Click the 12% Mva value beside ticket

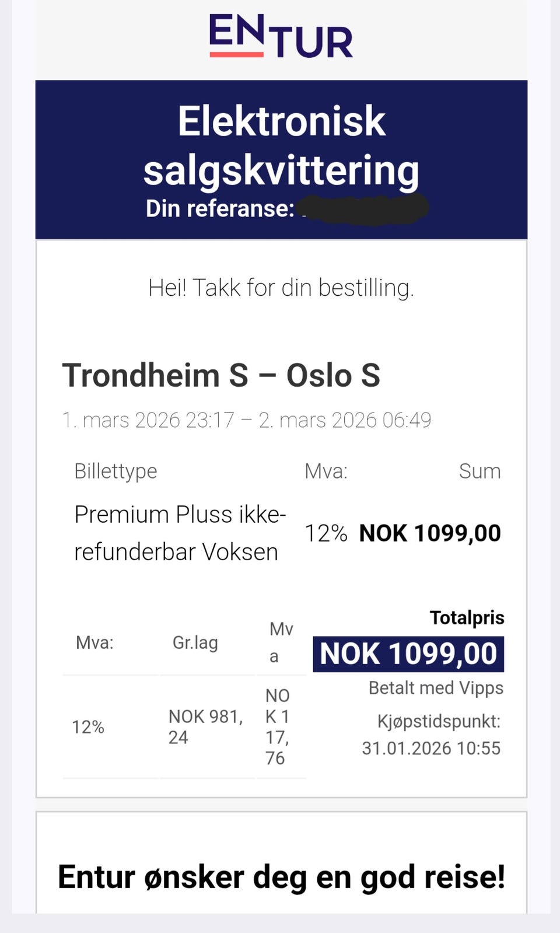pos(326,533)
